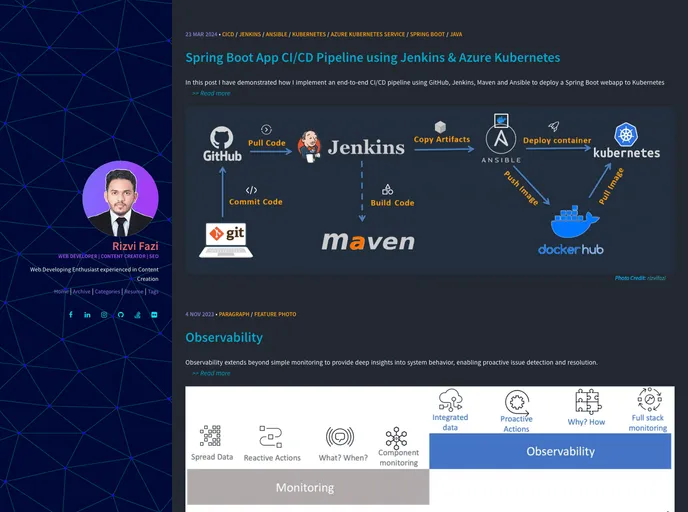Open the Resume navigation link
Image resolution: width=688 pixels, height=512 pixels.
click(134, 291)
